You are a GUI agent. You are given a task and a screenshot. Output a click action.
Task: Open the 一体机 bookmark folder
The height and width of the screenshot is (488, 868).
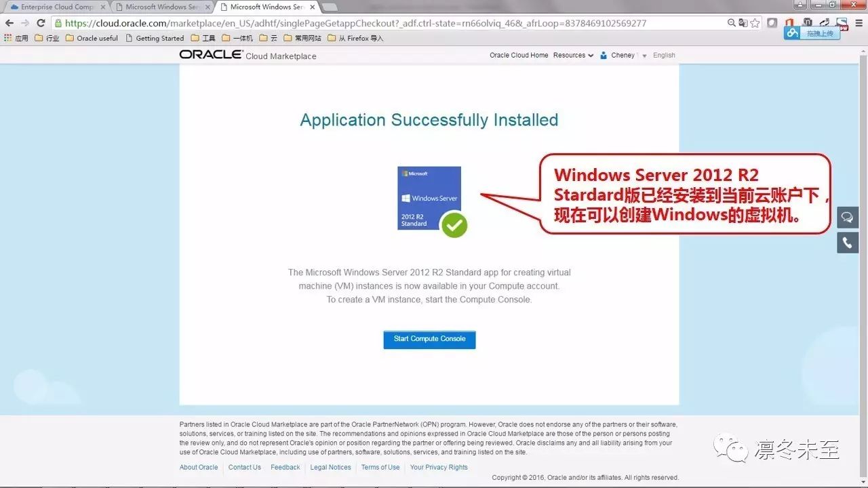coord(237,38)
